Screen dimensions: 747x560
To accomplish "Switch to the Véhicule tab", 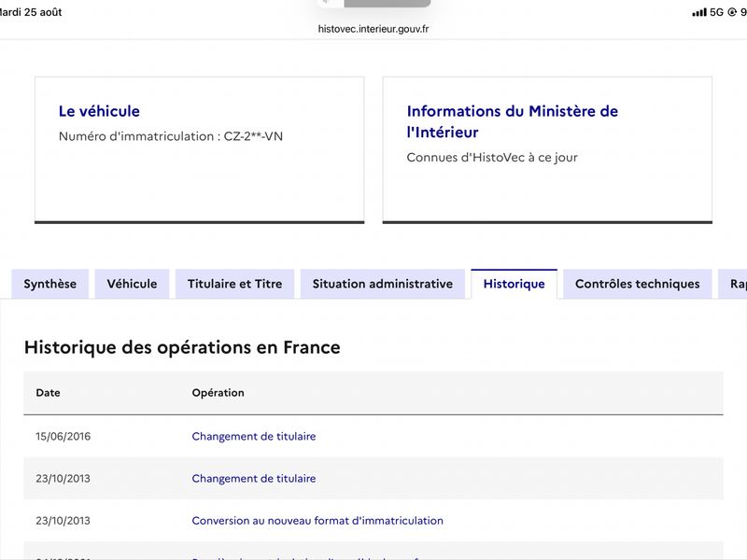I will click(x=132, y=284).
